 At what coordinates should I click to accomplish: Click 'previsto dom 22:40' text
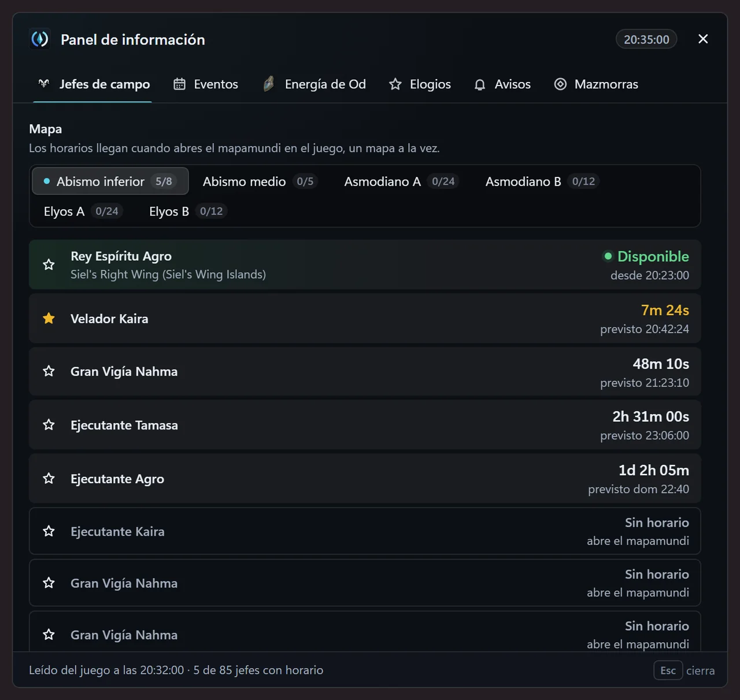638,489
